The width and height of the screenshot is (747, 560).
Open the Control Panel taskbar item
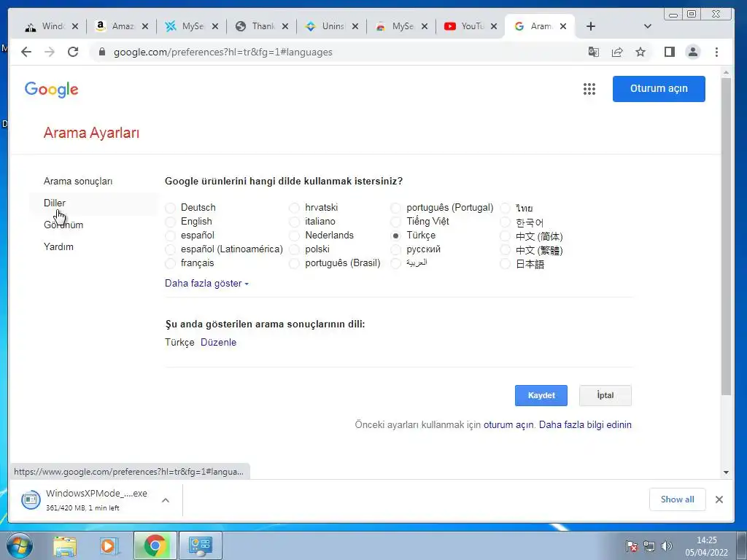coord(200,545)
